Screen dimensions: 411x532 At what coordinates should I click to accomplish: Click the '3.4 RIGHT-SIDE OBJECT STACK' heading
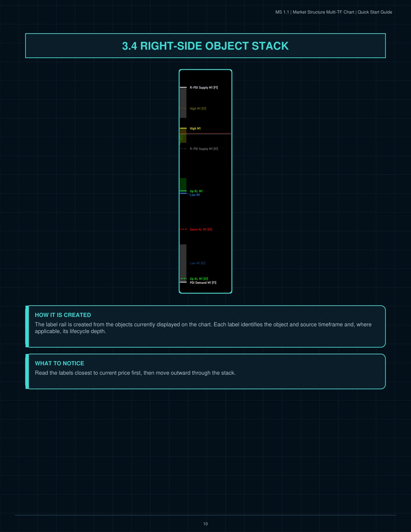coord(205,46)
